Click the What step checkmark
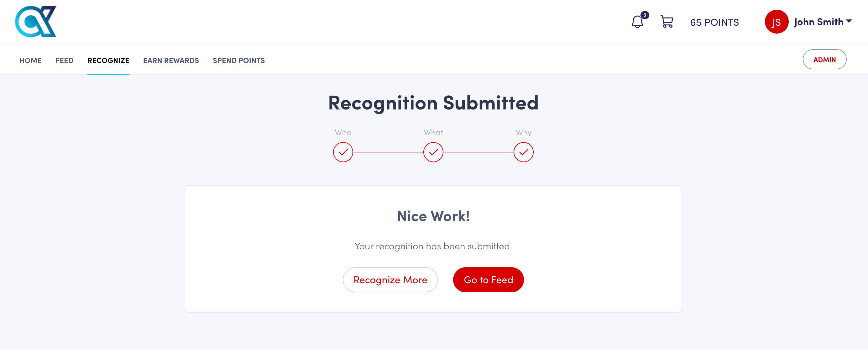Image resolution: width=868 pixels, height=350 pixels. 433,152
